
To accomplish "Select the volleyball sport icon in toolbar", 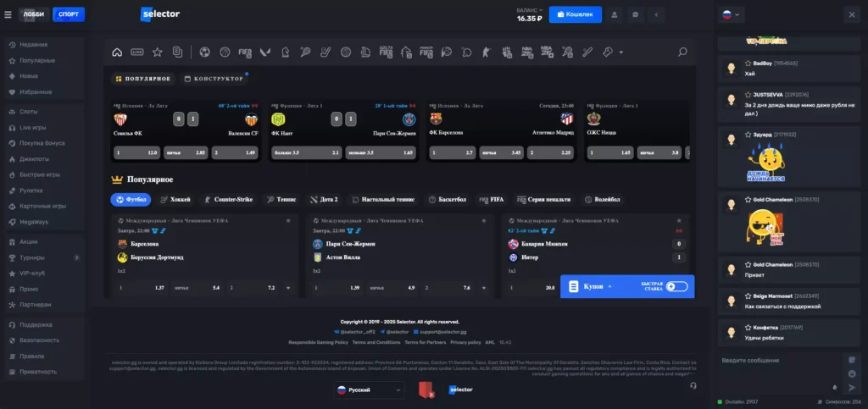I will tap(346, 52).
